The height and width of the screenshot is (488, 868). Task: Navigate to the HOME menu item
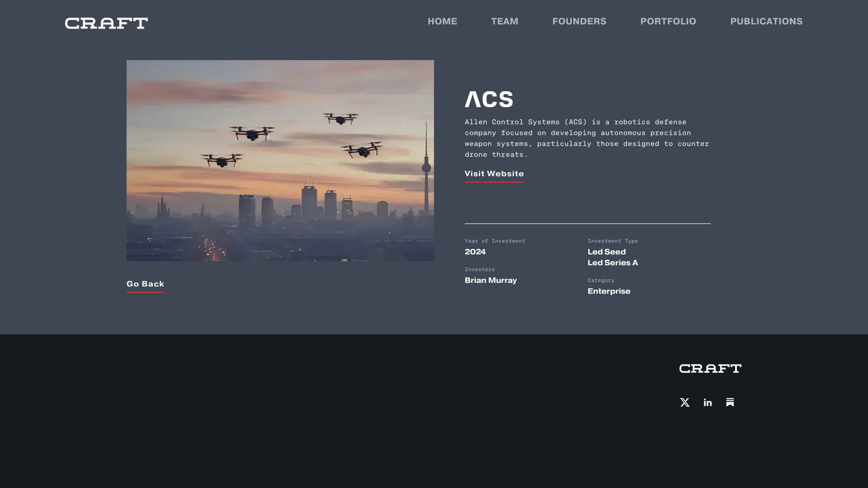[x=442, y=21]
